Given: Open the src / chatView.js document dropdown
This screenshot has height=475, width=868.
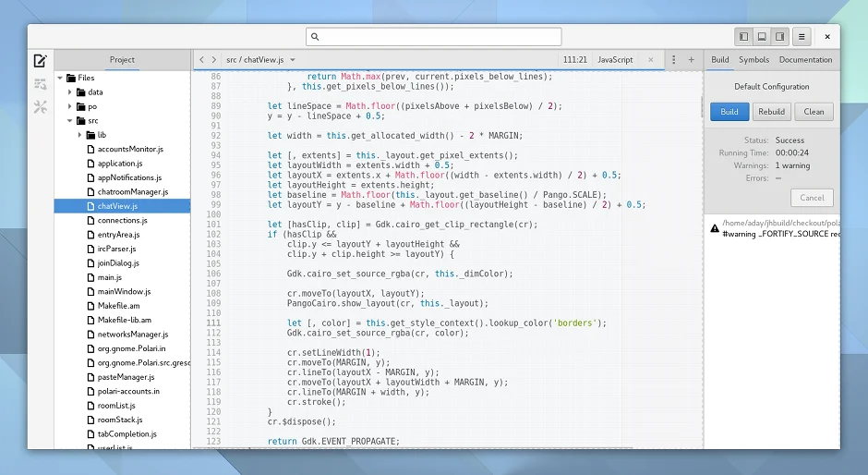Looking at the screenshot, I should (255, 60).
